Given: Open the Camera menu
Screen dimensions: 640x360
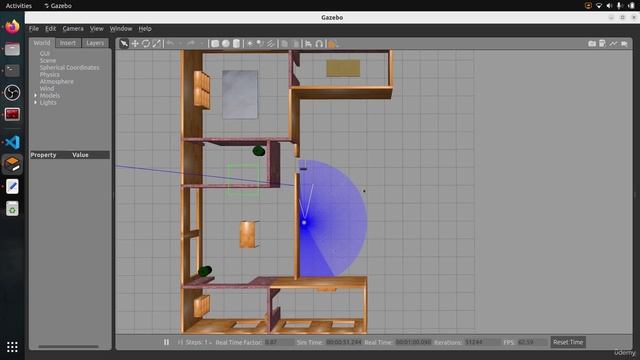Looking at the screenshot, I should pos(73,29).
